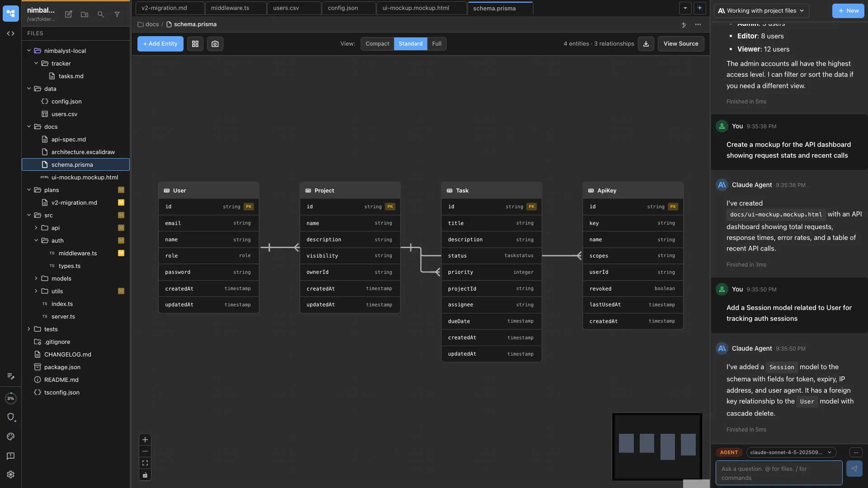868x488 pixels.
Task: Toggle the lock icon in zoom controls
Action: click(145, 475)
